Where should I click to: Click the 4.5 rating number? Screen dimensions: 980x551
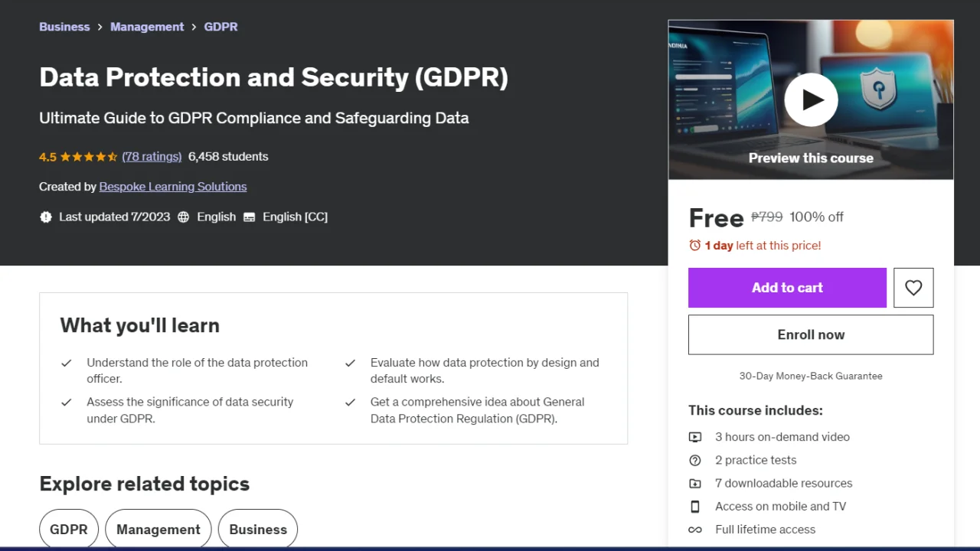47,156
